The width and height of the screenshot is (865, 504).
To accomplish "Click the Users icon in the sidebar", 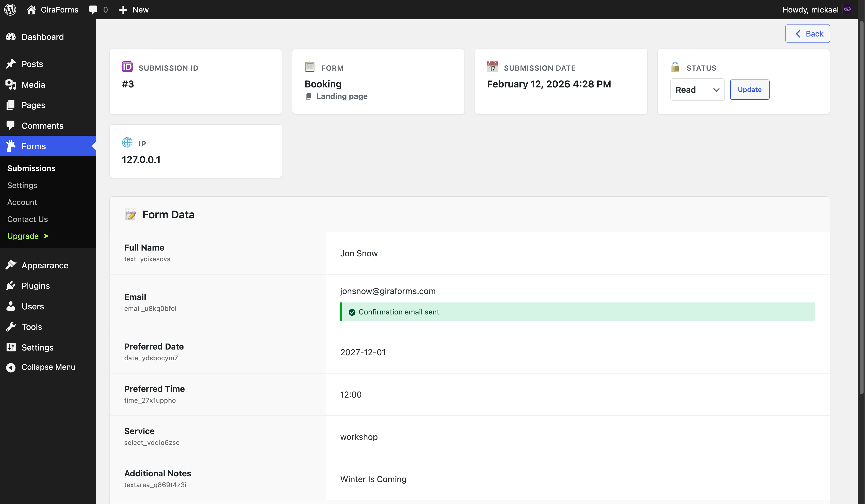I will [x=11, y=306].
